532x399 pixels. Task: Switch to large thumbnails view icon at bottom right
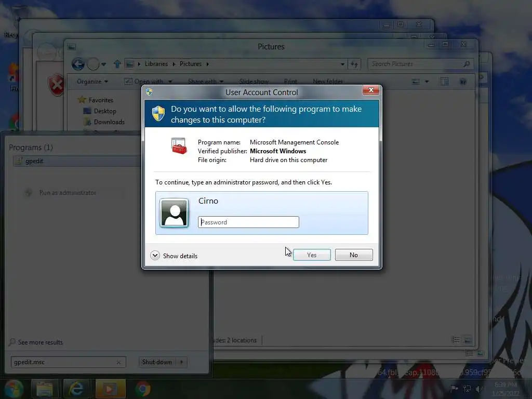467,340
